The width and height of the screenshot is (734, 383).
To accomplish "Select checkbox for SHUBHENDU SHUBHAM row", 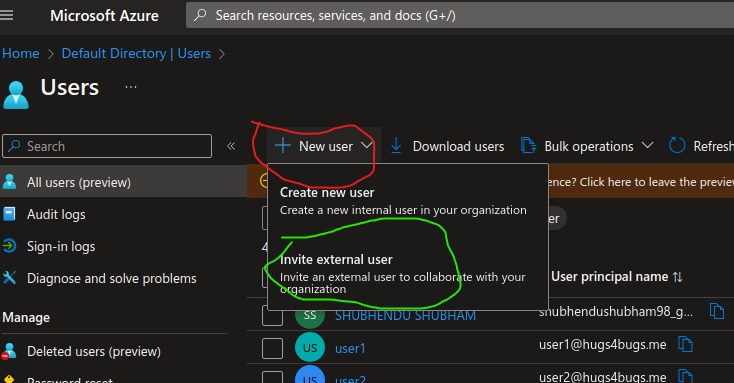I will click(x=272, y=316).
